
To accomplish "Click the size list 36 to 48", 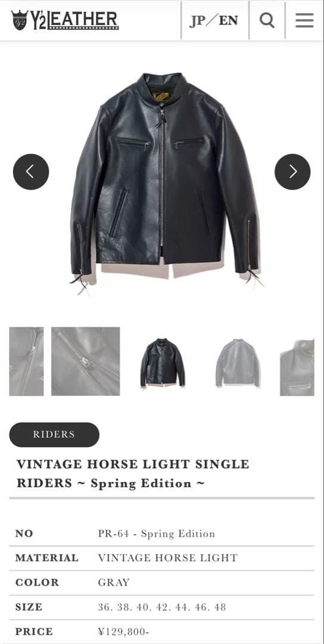I will coord(162,607).
